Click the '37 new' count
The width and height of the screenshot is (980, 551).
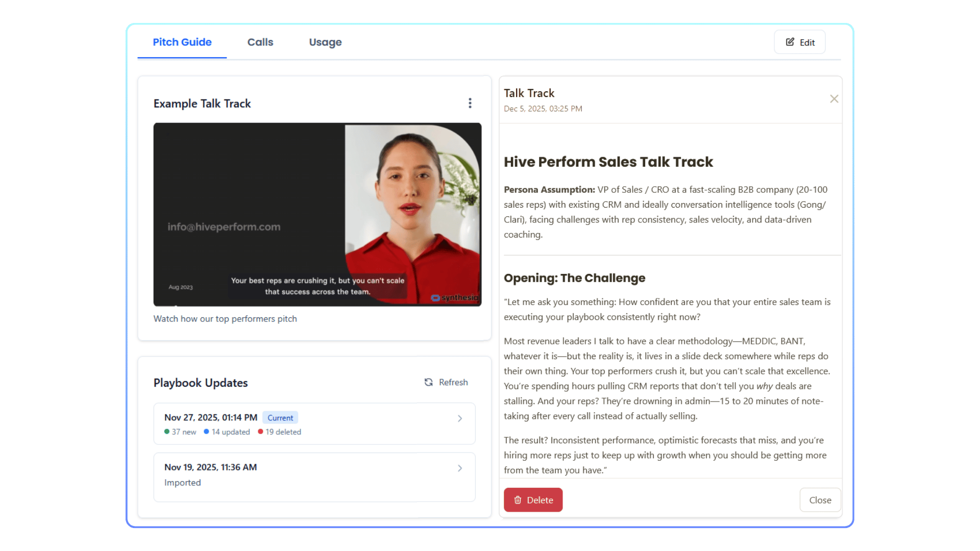point(180,432)
